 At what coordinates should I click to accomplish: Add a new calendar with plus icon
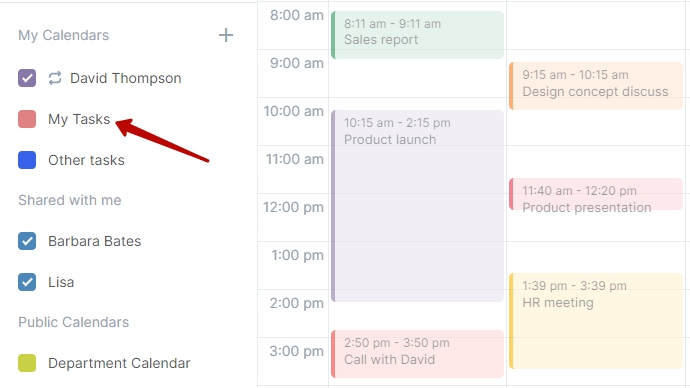point(226,35)
